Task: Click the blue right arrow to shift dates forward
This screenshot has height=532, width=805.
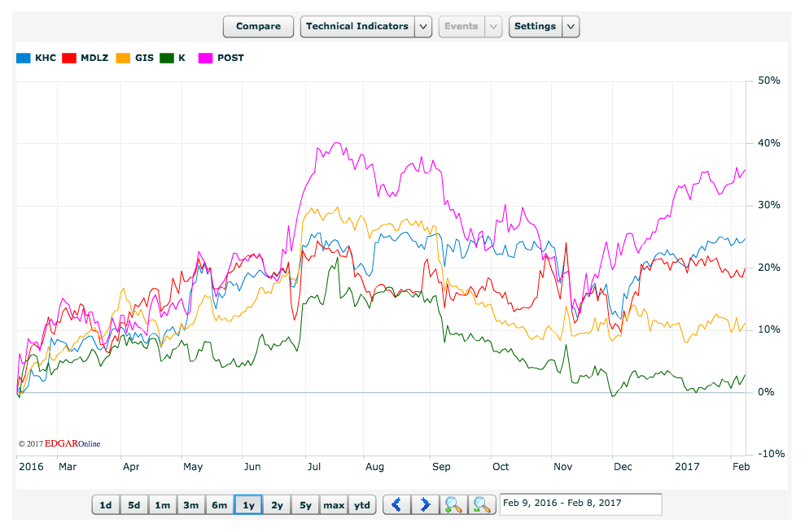Action: (425, 505)
